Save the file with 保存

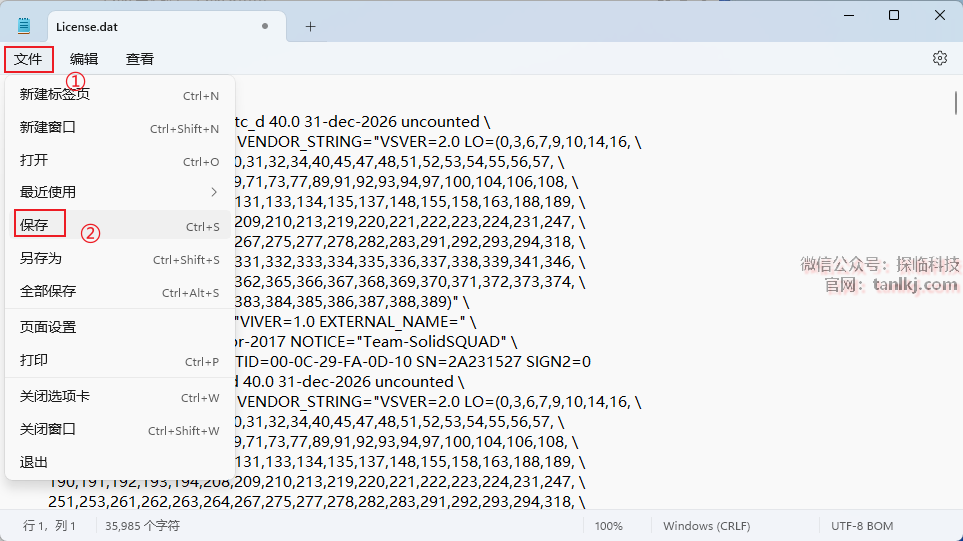point(34,226)
